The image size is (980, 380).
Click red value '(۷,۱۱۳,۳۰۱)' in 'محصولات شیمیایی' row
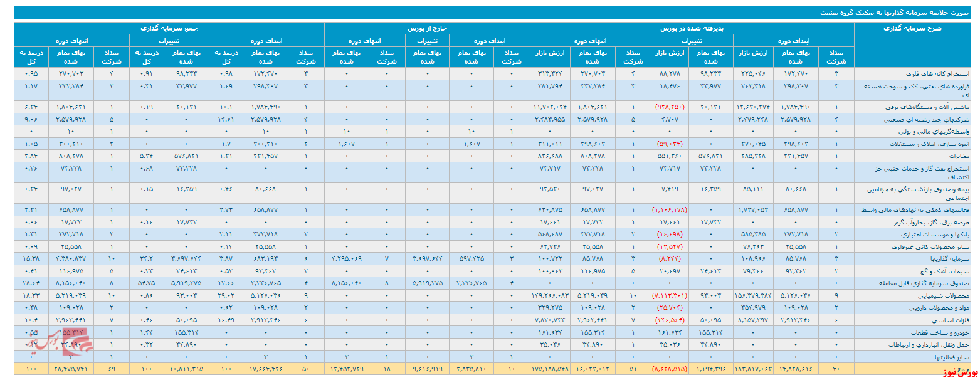click(x=668, y=295)
